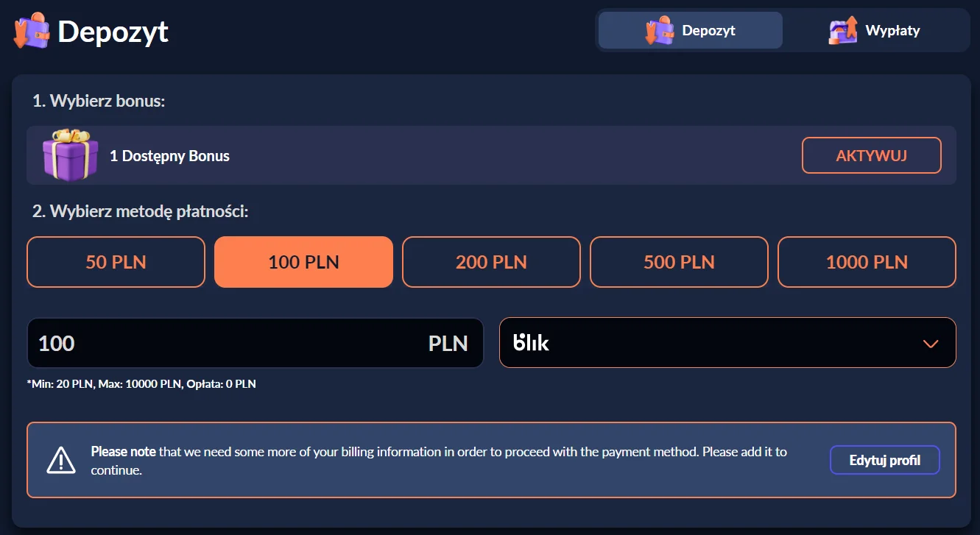Reselect the highlighted 100 PLN amount
Viewport: 980px width, 535px height.
(x=303, y=261)
